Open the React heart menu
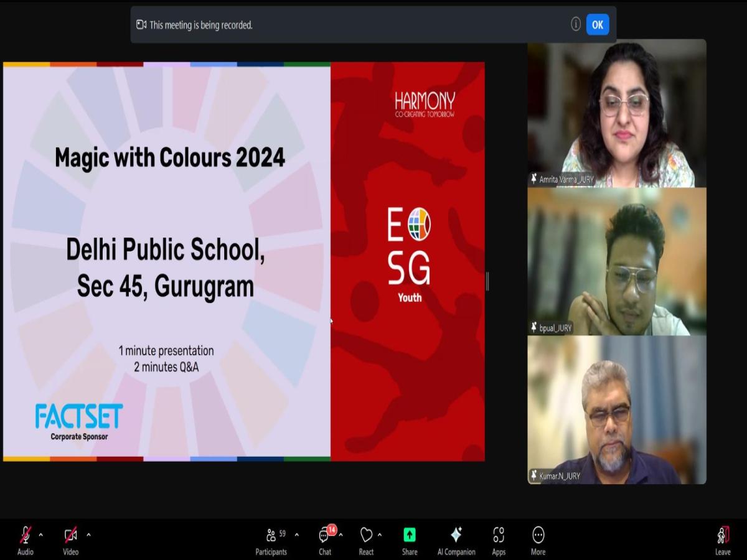 [x=366, y=540]
